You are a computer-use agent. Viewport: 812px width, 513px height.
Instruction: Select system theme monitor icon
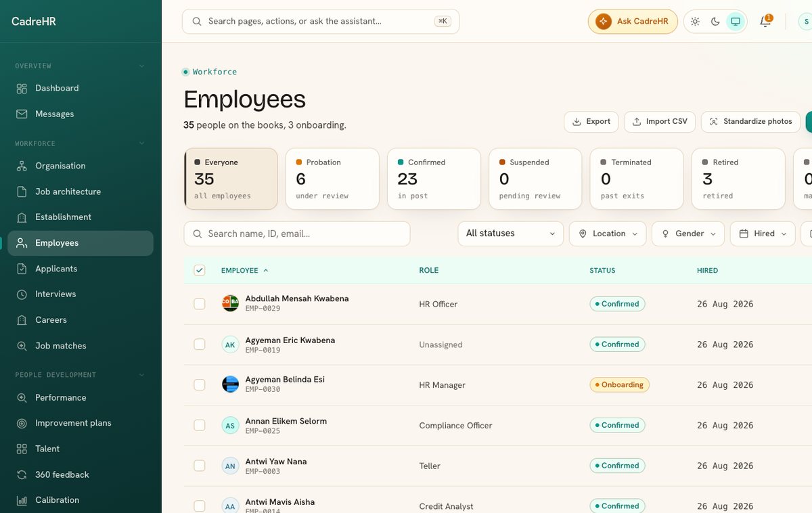coord(736,22)
